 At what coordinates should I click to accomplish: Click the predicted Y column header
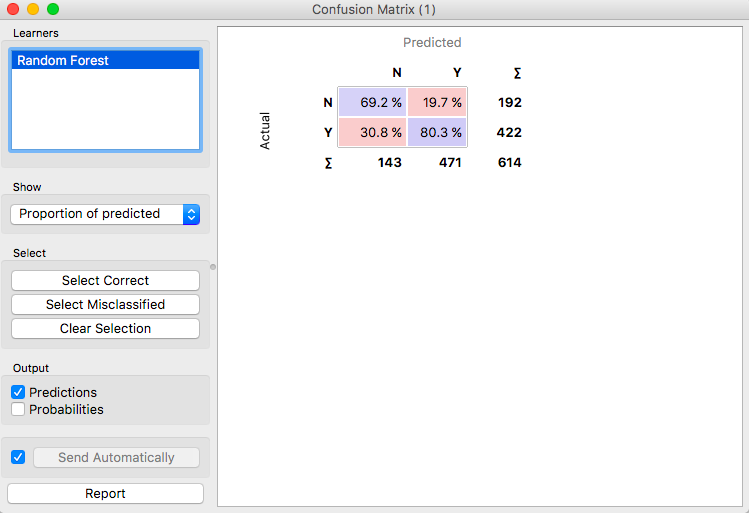(x=457, y=73)
